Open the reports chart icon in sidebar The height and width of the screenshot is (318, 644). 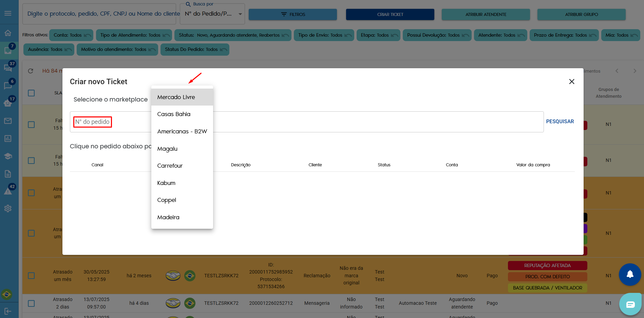pos(8,138)
